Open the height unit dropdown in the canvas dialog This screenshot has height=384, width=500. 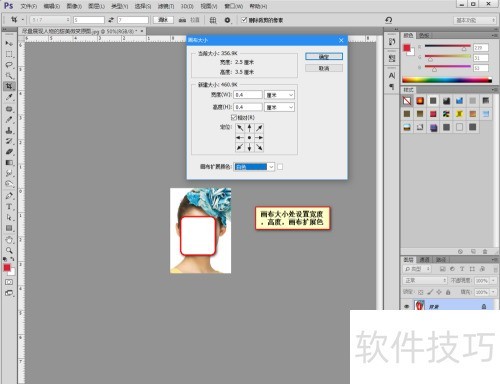(x=279, y=107)
